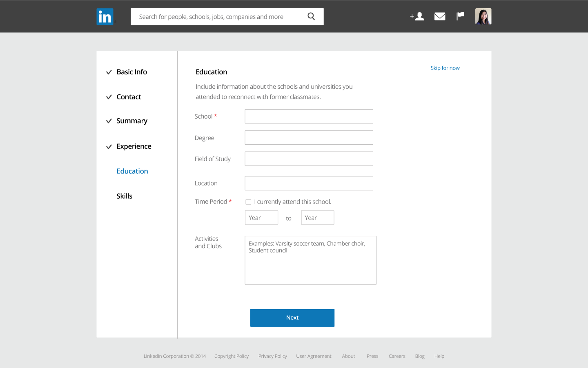Focus the top search bar field
Screen dimensions: 588x368
pos(227,17)
